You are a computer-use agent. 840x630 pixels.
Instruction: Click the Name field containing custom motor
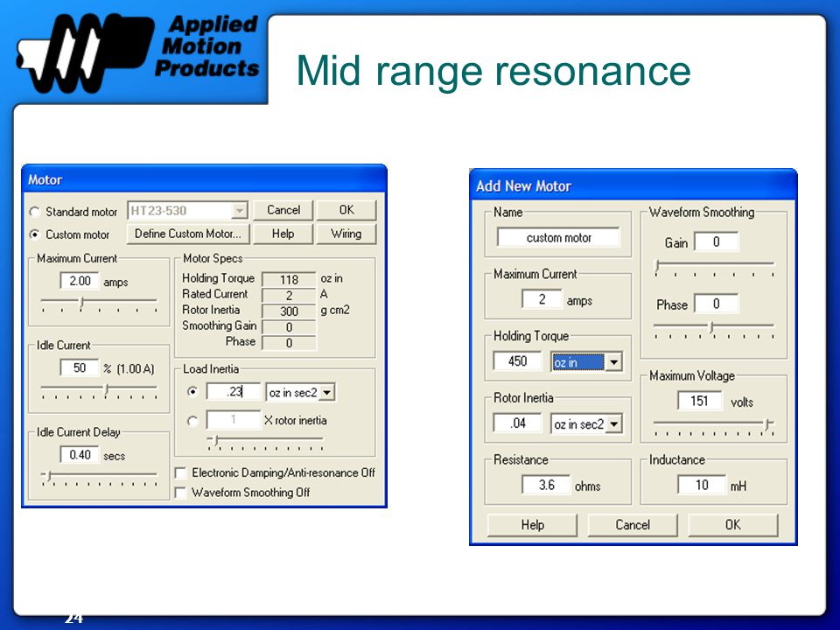click(x=558, y=237)
